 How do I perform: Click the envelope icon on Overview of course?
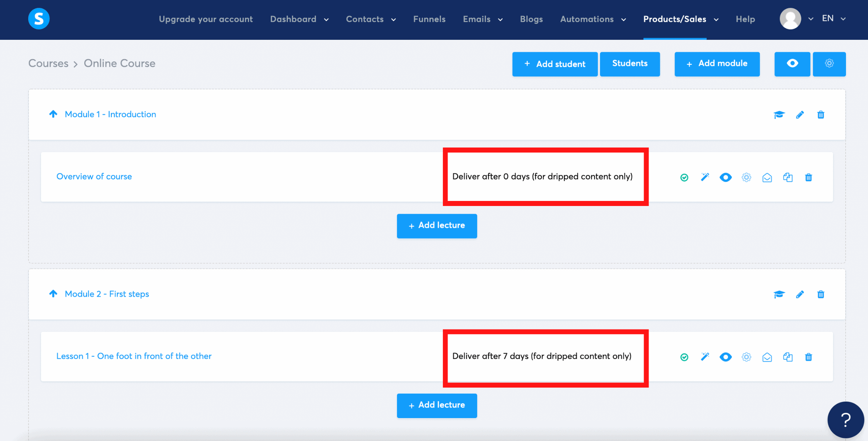(767, 177)
